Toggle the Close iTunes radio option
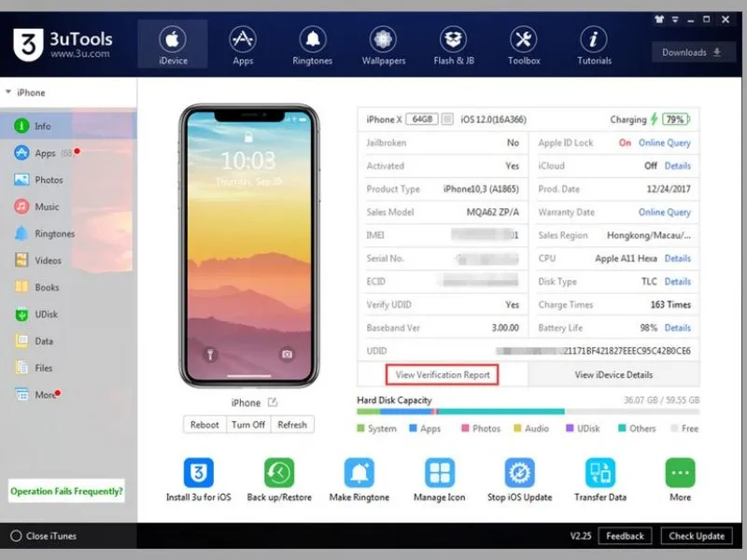 tap(16, 536)
